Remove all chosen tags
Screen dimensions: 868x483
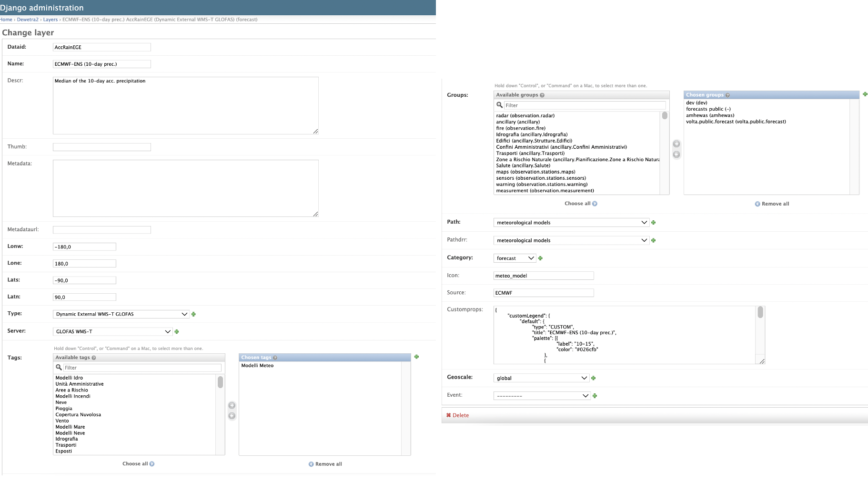(x=325, y=464)
